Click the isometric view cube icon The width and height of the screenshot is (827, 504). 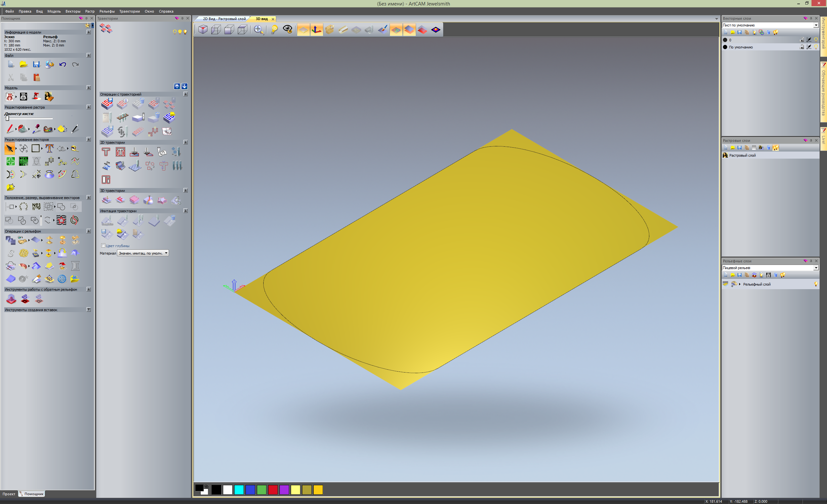[x=203, y=29]
